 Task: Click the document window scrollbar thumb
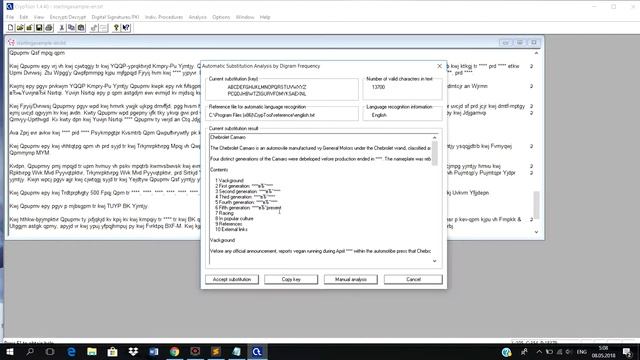(536, 205)
